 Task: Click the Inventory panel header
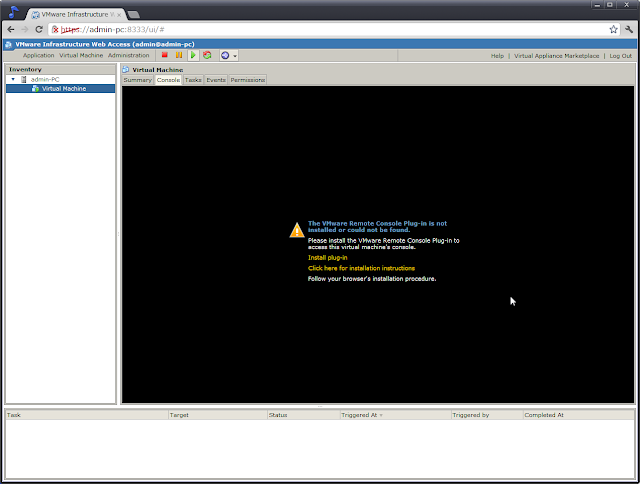point(60,69)
